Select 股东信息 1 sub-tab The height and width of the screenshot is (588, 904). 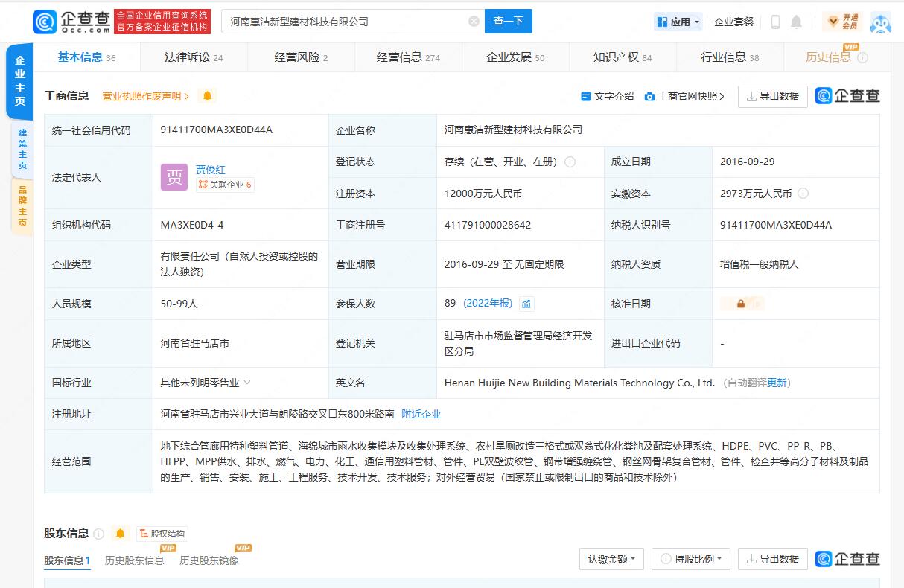pos(67,560)
